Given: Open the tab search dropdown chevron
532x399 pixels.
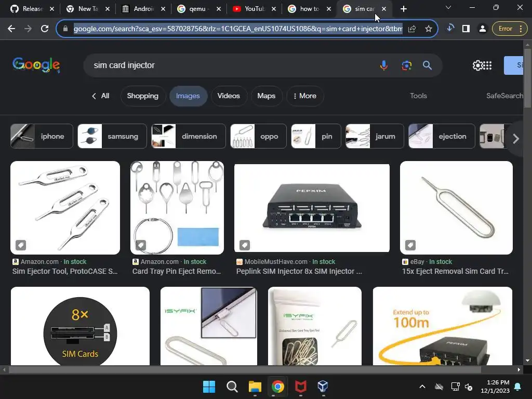Looking at the screenshot, I should click(448, 7).
